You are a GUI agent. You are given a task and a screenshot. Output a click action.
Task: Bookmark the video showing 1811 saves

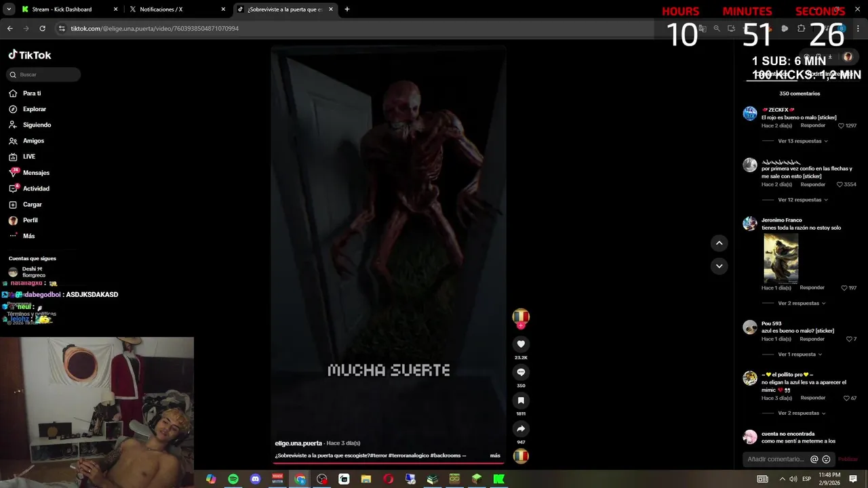click(521, 401)
